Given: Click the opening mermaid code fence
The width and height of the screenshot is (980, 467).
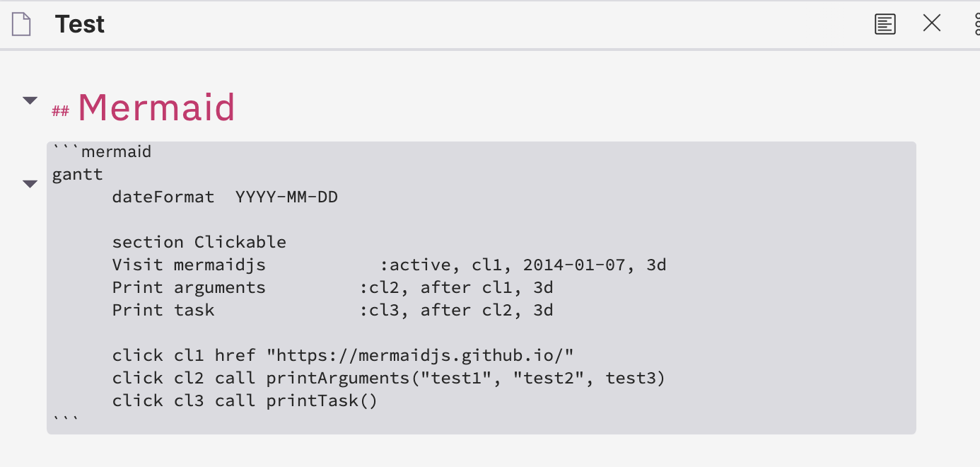Looking at the screenshot, I should coord(101,151).
